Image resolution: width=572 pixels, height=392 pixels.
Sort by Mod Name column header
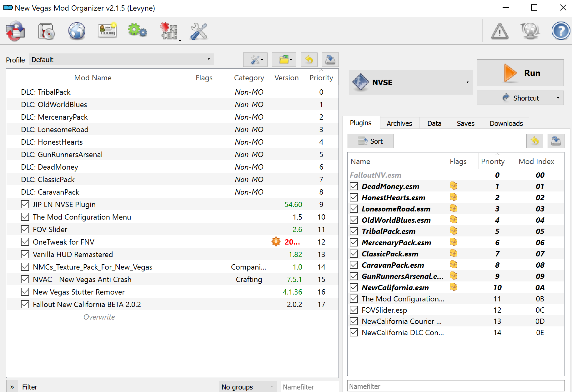pos(93,77)
